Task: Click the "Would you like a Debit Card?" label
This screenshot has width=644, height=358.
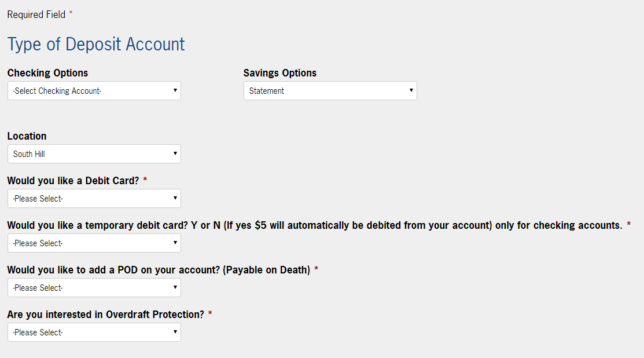Action: [x=73, y=181]
